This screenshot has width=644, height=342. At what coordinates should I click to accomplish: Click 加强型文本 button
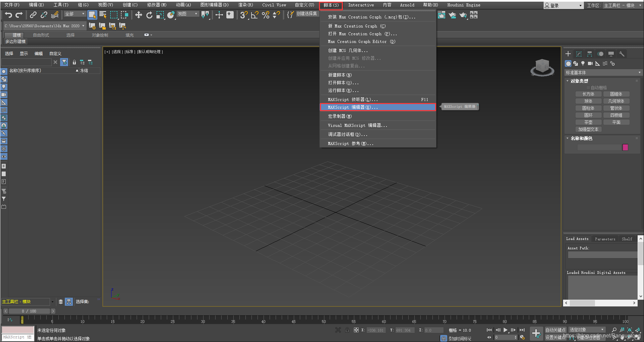[x=588, y=129]
